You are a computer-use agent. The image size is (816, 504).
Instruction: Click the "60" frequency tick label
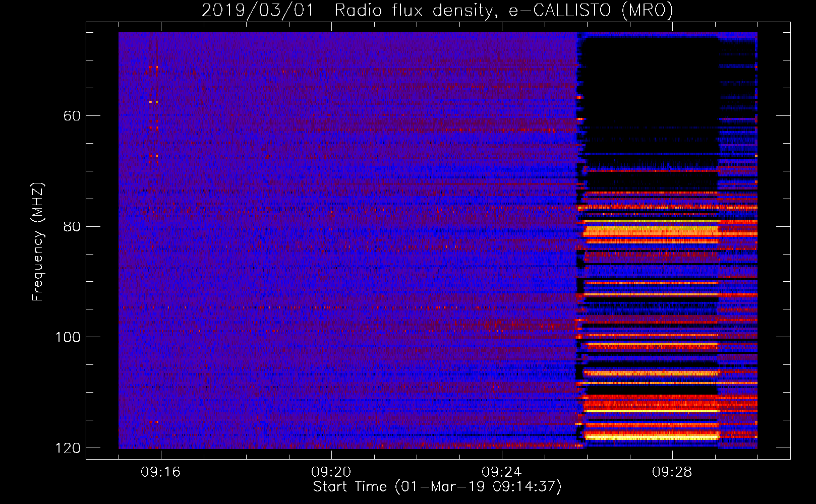(x=72, y=116)
